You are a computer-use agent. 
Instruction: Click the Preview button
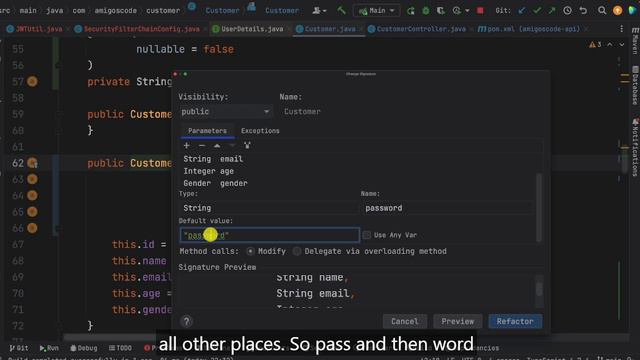pyautogui.click(x=458, y=321)
